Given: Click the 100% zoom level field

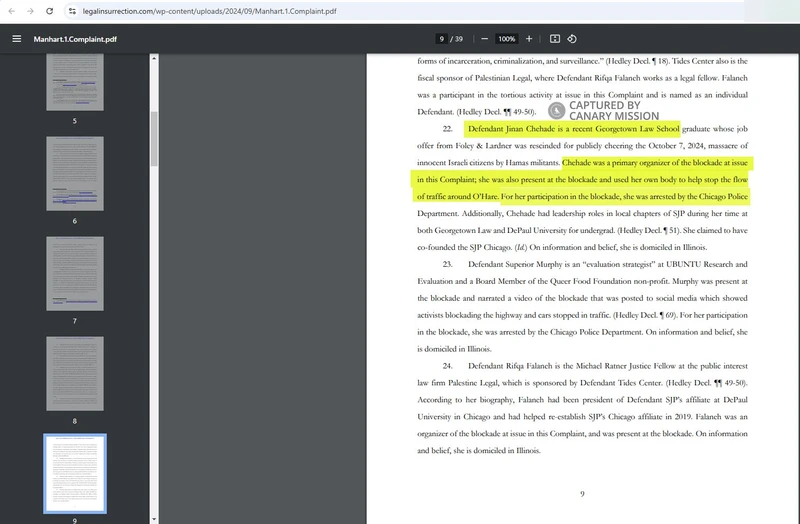Looking at the screenshot, I should coord(506,39).
